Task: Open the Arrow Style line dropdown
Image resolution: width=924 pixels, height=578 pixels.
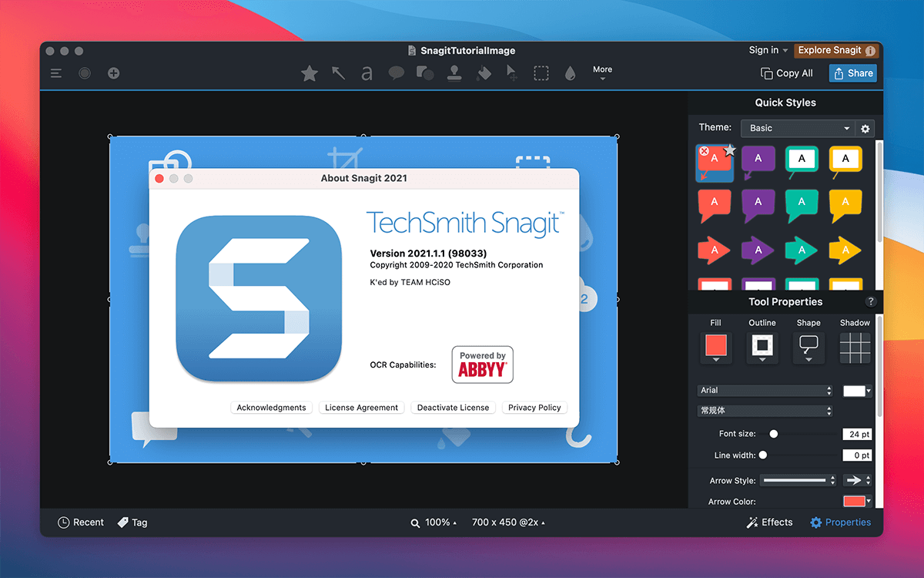Action: coord(798,480)
